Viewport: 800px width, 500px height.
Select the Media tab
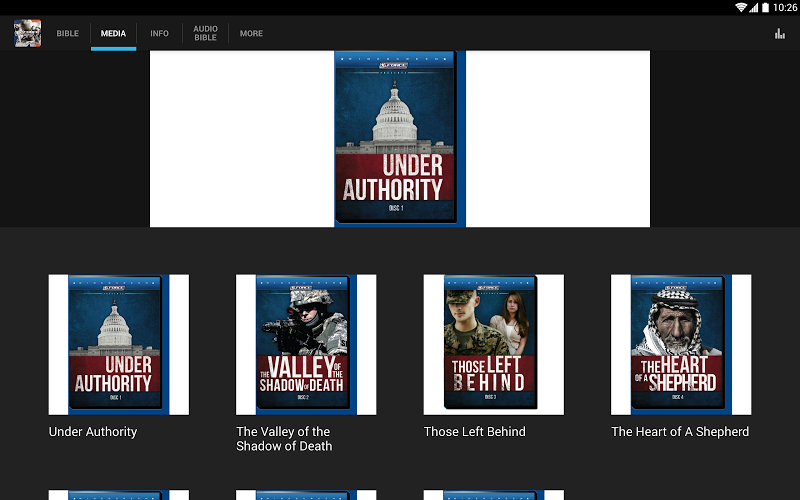tap(113, 34)
